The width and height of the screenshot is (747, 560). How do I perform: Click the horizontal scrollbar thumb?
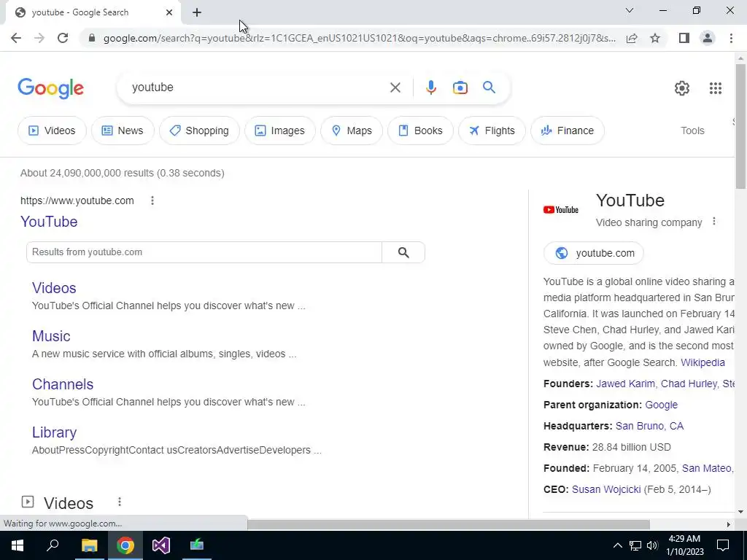(449, 524)
